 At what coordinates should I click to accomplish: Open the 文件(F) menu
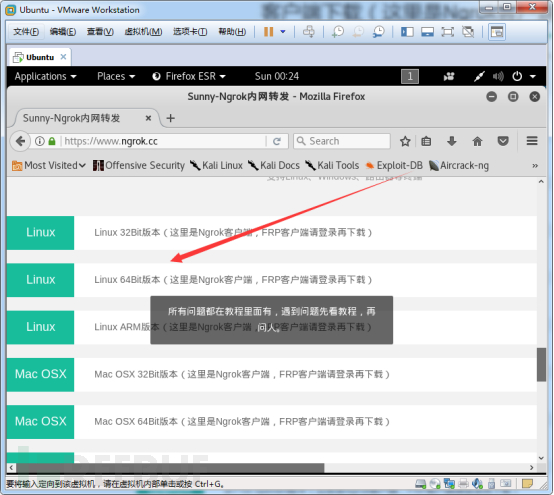click(26, 32)
